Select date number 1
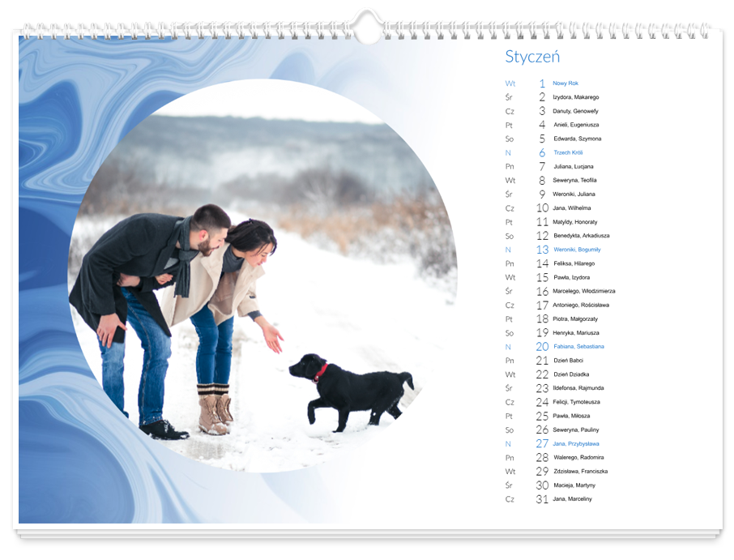This screenshot has width=734, height=560. [x=542, y=83]
